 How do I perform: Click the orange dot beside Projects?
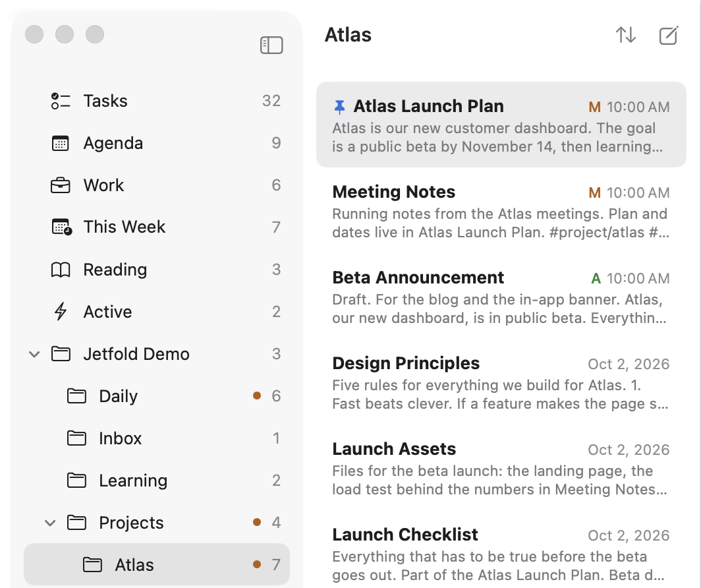(257, 522)
